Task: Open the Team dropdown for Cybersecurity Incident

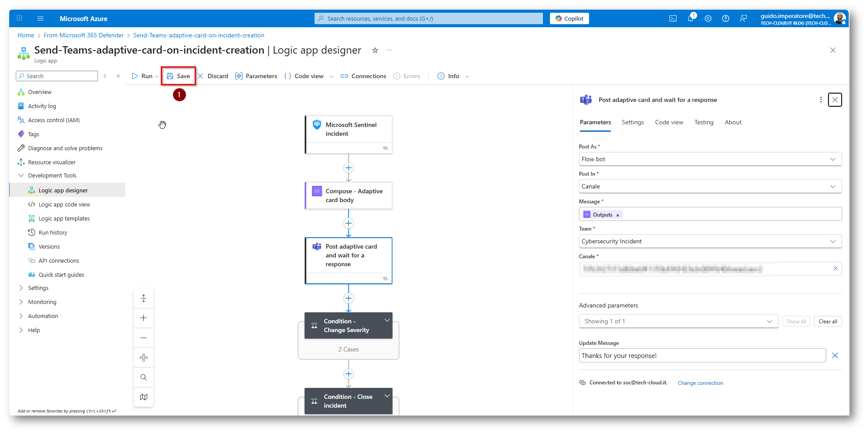Action: pyautogui.click(x=832, y=241)
